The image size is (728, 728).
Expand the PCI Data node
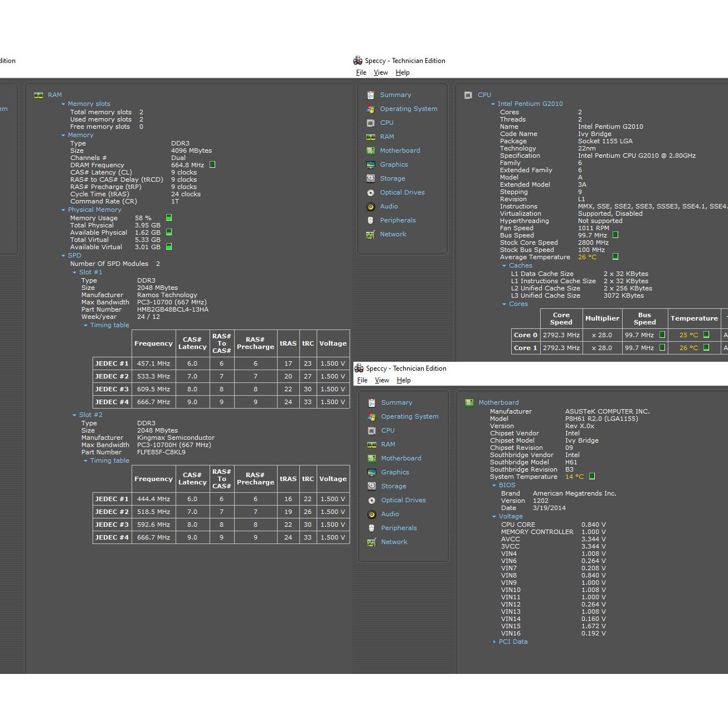494,642
